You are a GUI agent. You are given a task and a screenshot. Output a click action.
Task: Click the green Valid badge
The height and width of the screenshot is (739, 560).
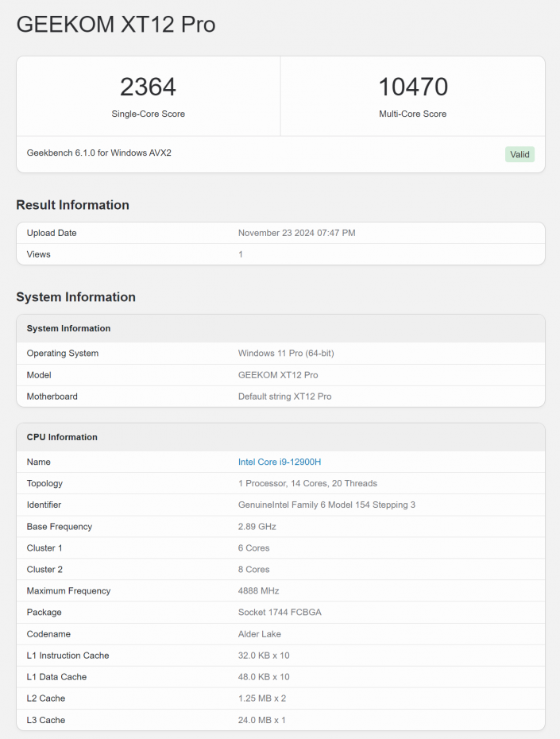(x=519, y=154)
